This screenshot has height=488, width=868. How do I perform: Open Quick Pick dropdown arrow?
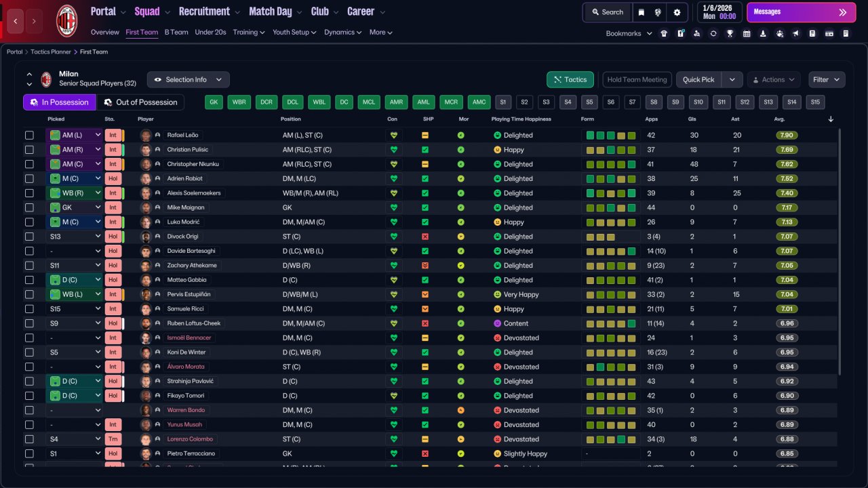732,79
